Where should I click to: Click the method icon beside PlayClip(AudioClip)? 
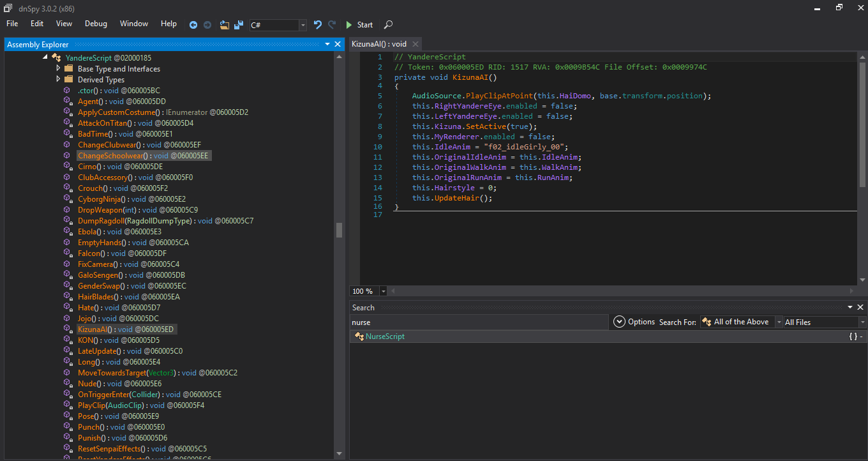tap(67, 405)
